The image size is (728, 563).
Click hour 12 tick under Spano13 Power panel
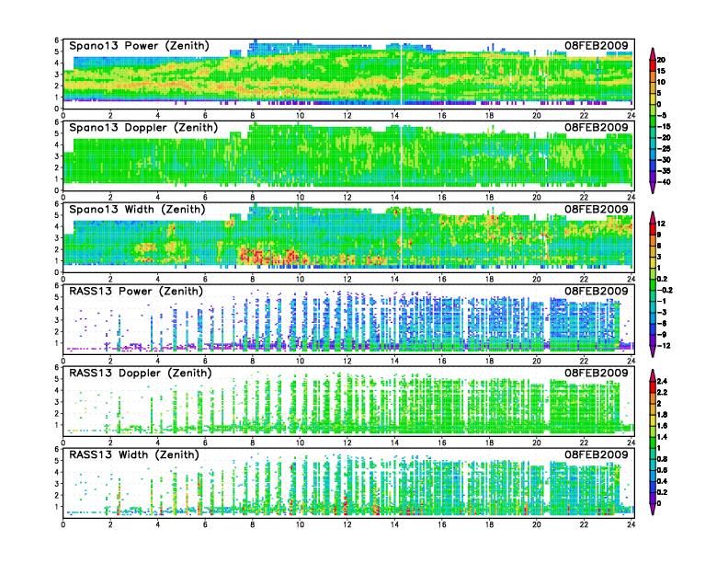click(347, 116)
